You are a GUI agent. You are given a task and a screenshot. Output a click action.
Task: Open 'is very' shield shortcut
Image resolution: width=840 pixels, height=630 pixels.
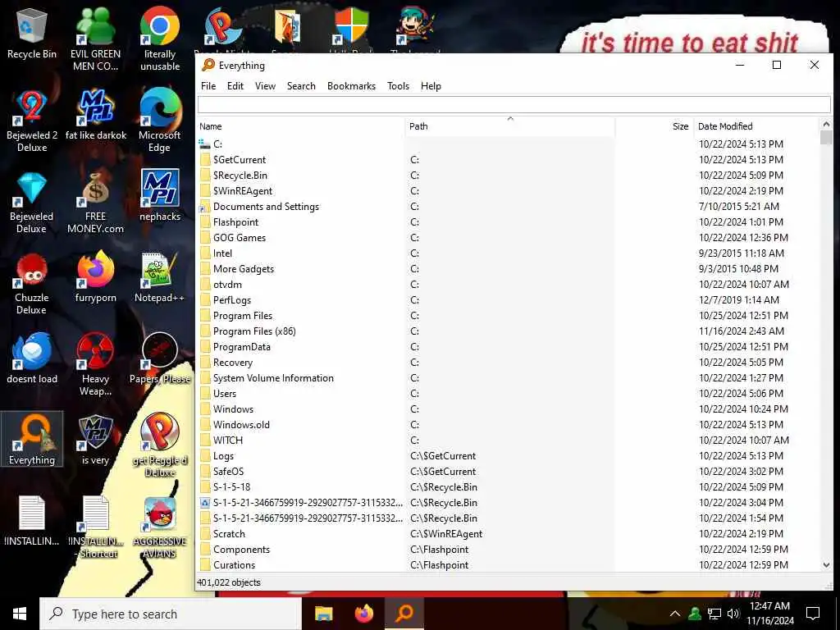click(95, 440)
